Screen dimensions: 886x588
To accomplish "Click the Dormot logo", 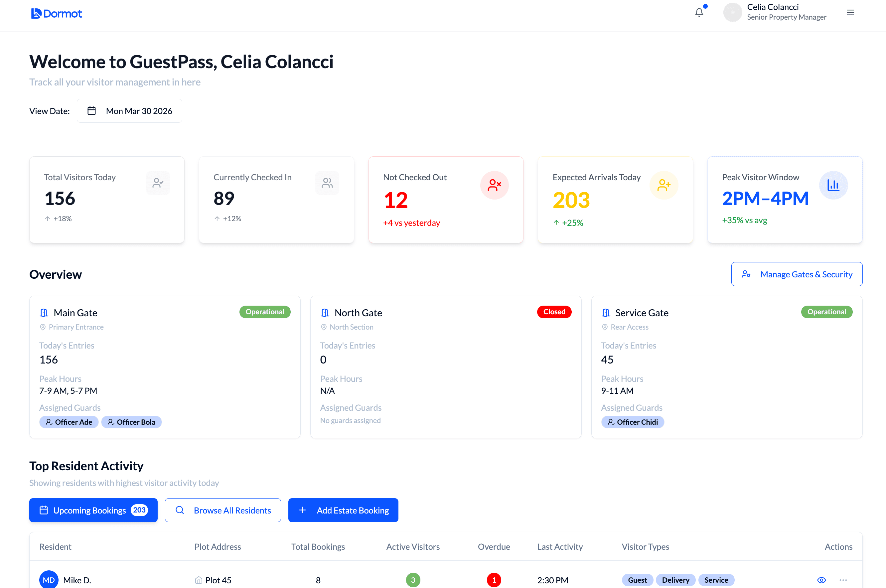I will (x=56, y=13).
